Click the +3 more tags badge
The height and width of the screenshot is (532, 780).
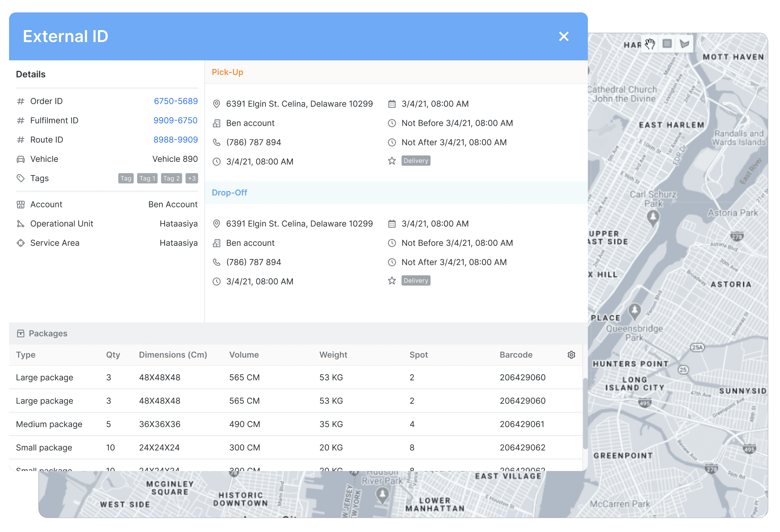[x=192, y=178]
